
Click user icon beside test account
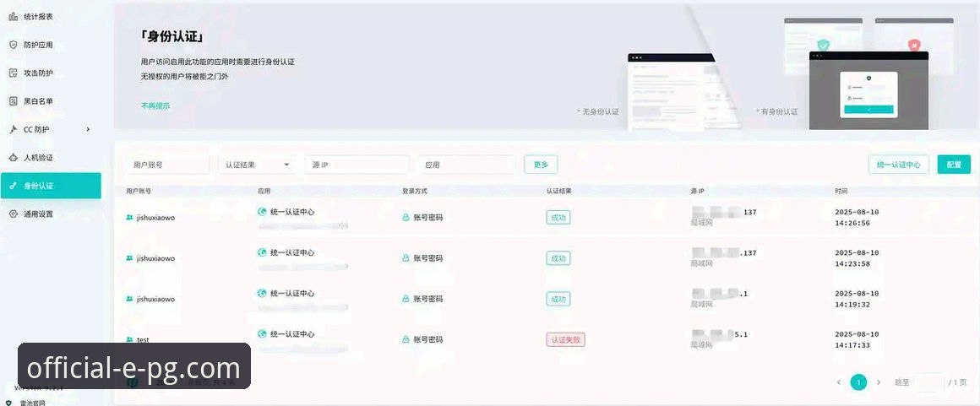pos(129,339)
